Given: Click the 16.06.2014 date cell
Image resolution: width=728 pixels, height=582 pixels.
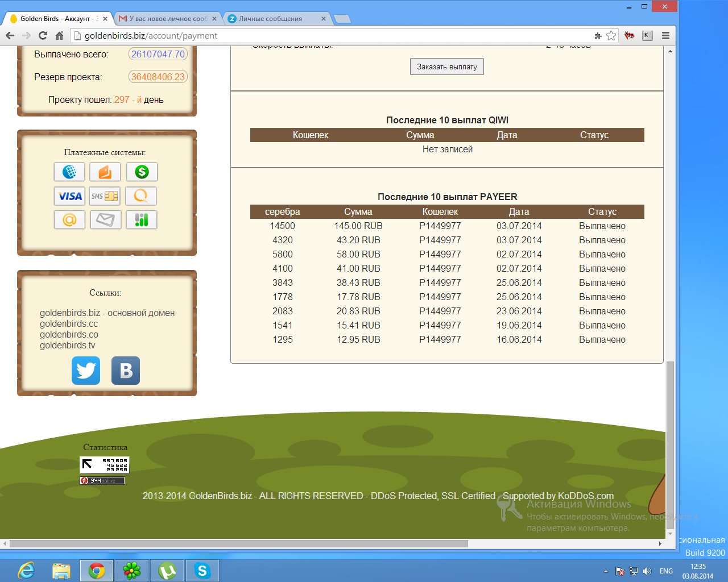Looking at the screenshot, I should coord(519,340).
